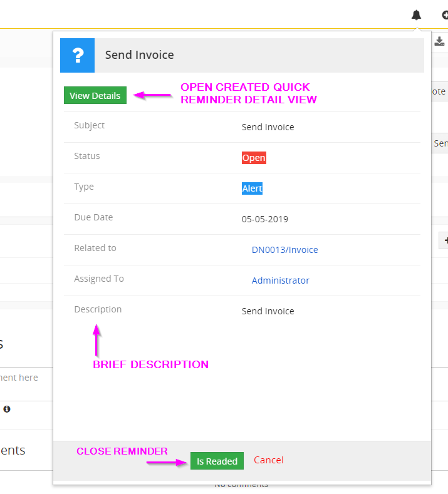448x494 pixels.
Task: Click the partially visible Send button at right
Action: 440,143
